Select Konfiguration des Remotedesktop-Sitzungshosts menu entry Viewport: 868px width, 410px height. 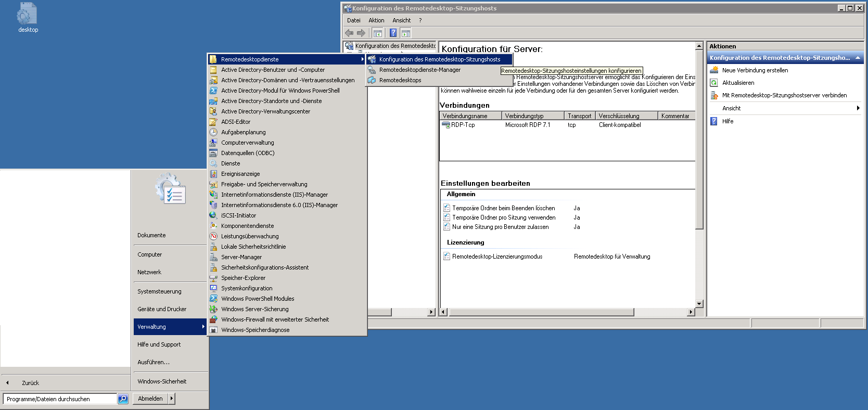tap(439, 59)
